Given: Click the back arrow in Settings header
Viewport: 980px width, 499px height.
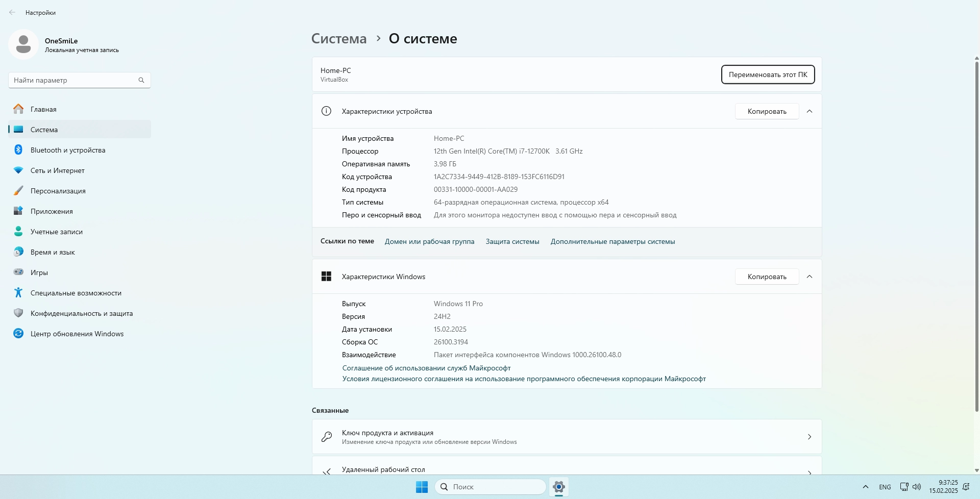Looking at the screenshot, I should pos(12,12).
